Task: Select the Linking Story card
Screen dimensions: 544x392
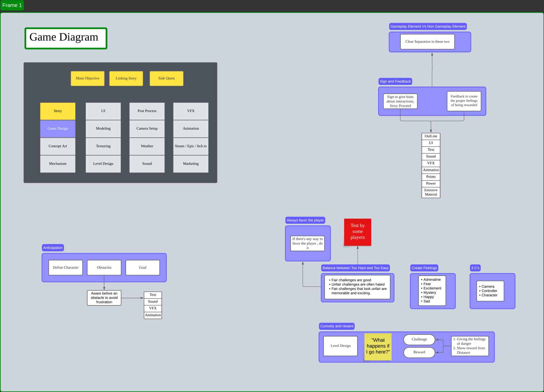Action: point(126,79)
